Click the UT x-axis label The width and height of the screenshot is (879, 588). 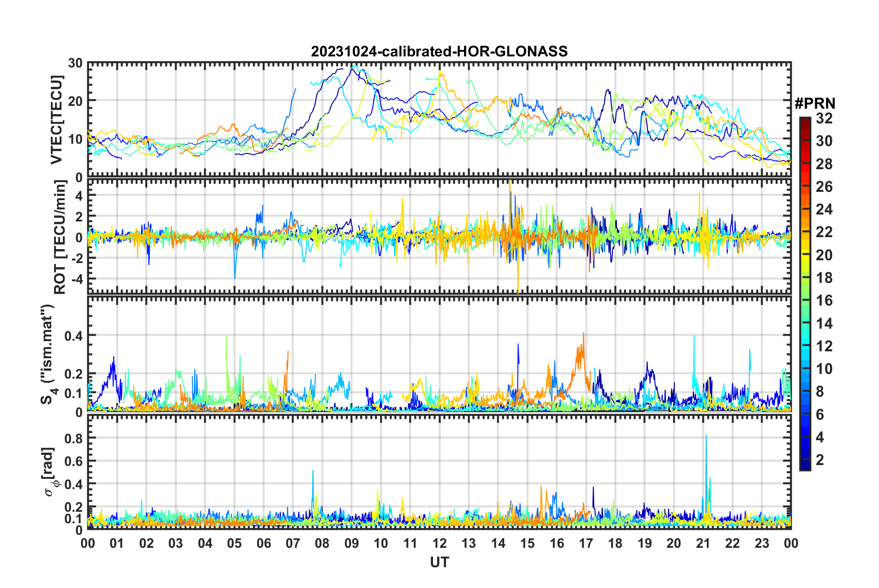439,562
